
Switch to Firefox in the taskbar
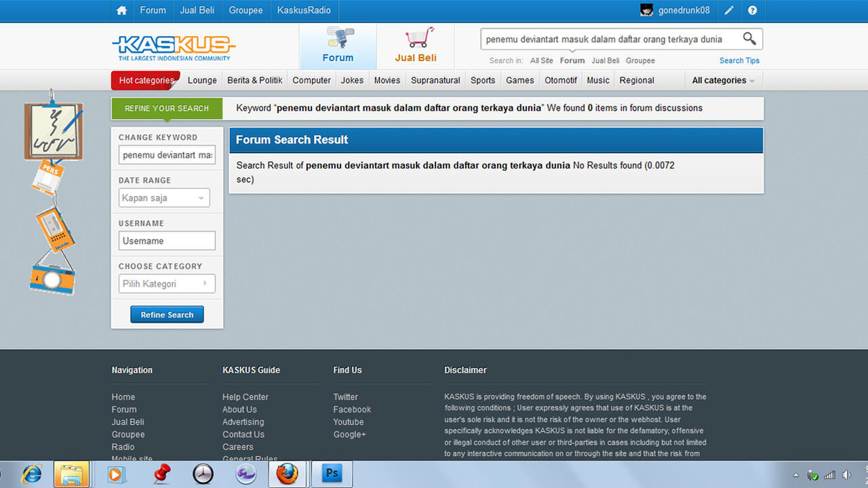pos(287,474)
